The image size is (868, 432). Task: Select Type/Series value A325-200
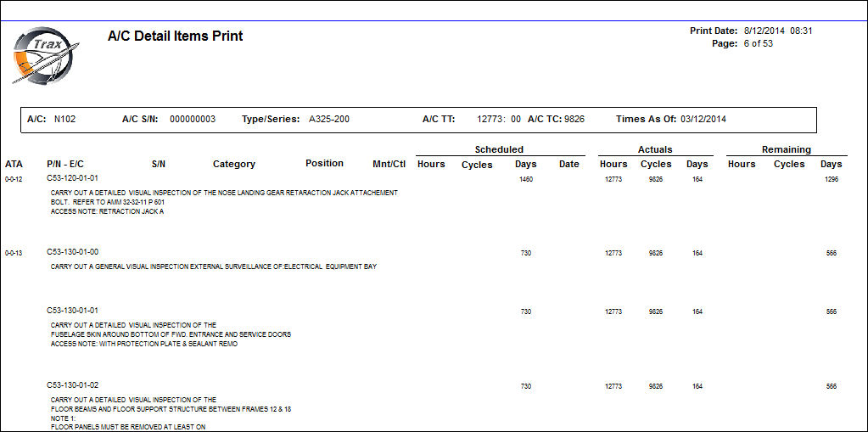pyautogui.click(x=329, y=119)
